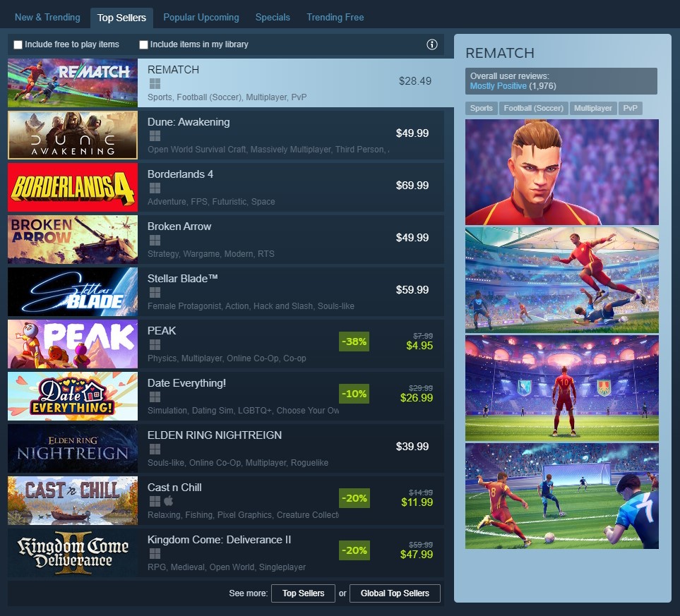Click Windows icon under ELDEN RING NIGHTREIGN
This screenshot has width=680, height=616.
point(155,449)
